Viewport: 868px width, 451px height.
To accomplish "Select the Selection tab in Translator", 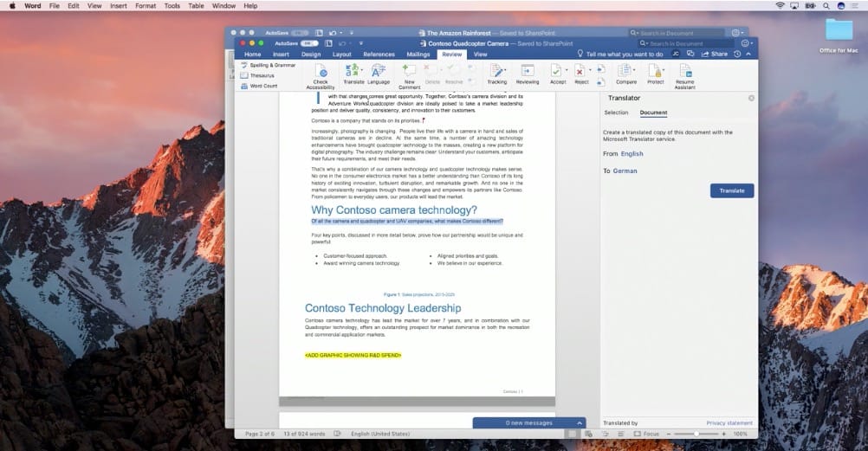I will pos(616,113).
